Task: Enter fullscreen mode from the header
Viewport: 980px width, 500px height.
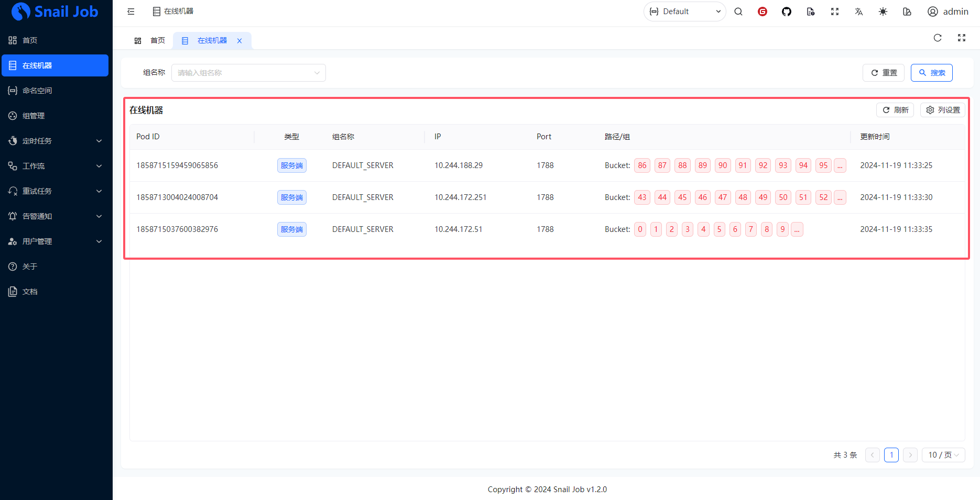Action: click(x=834, y=12)
